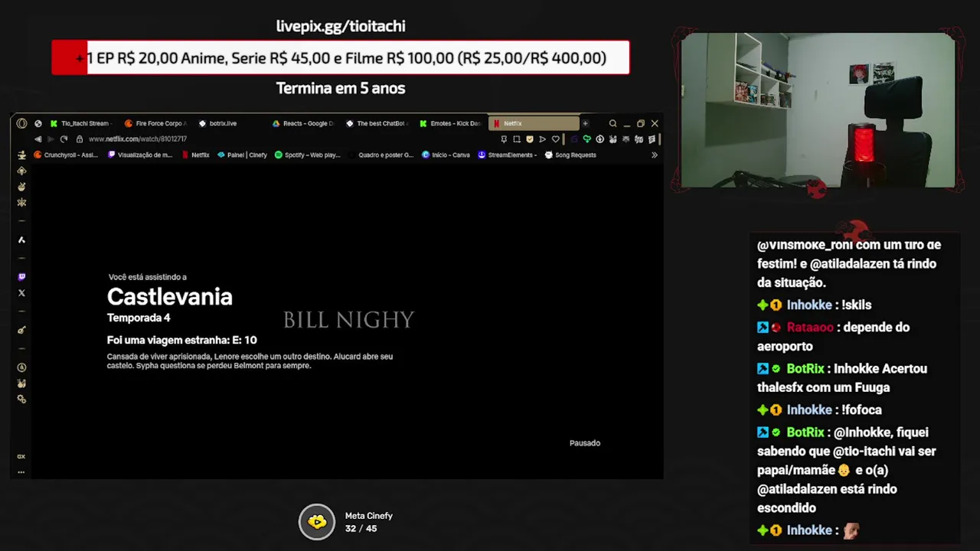
Task: Reload the Netflix page
Action: tap(64, 139)
